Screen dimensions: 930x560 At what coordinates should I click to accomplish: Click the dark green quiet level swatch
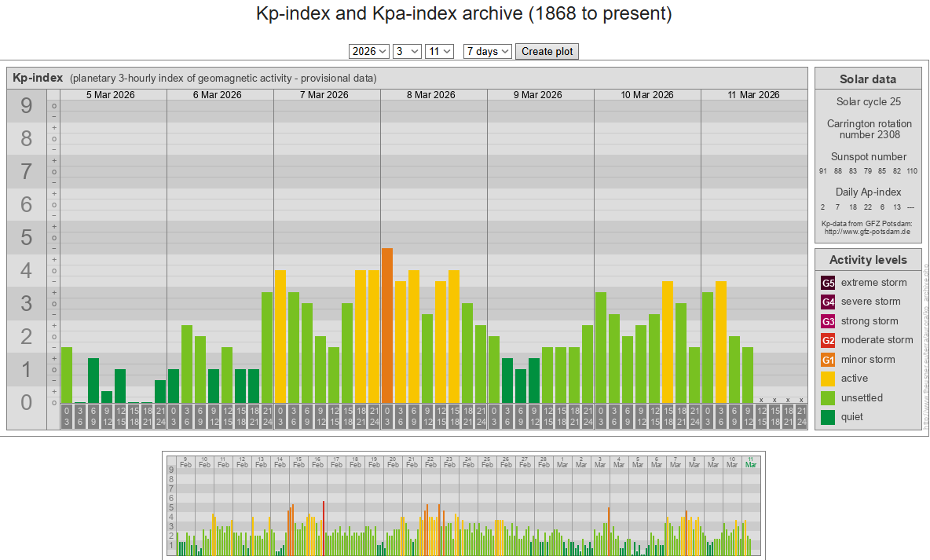click(x=828, y=417)
